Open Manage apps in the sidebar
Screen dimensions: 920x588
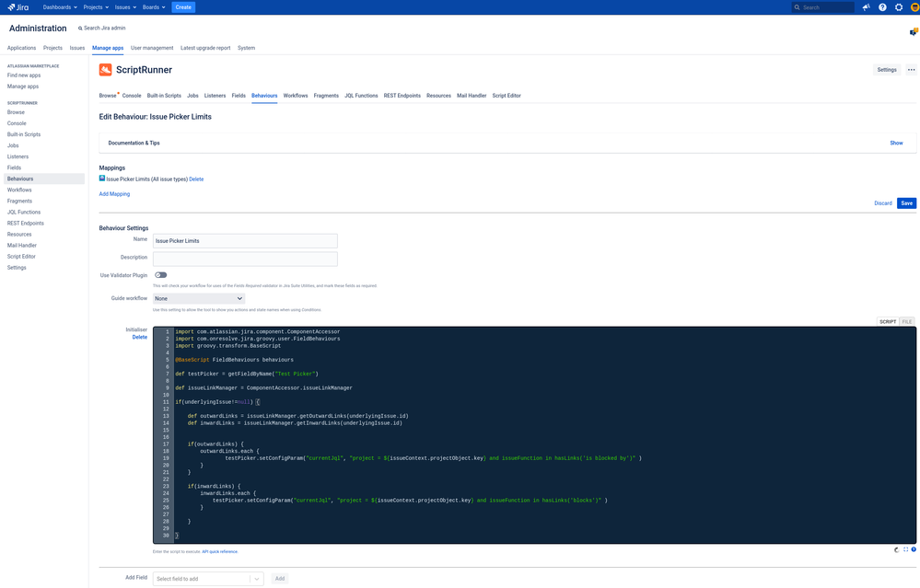point(23,86)
